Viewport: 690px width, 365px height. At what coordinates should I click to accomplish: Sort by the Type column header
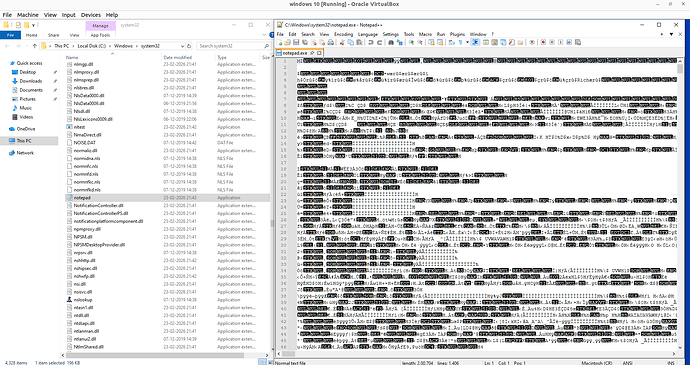(222, 57)
